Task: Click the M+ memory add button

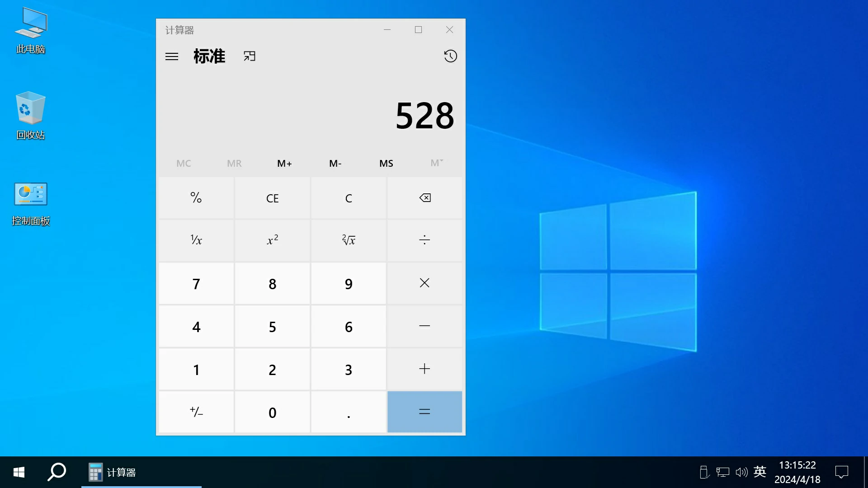Action: point(284,163)
